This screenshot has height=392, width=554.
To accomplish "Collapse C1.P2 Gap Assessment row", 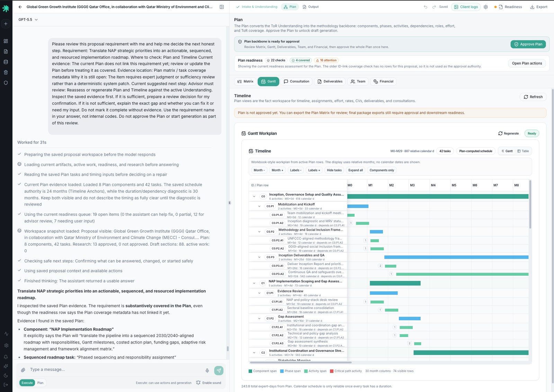I will (x=259, y=319).
